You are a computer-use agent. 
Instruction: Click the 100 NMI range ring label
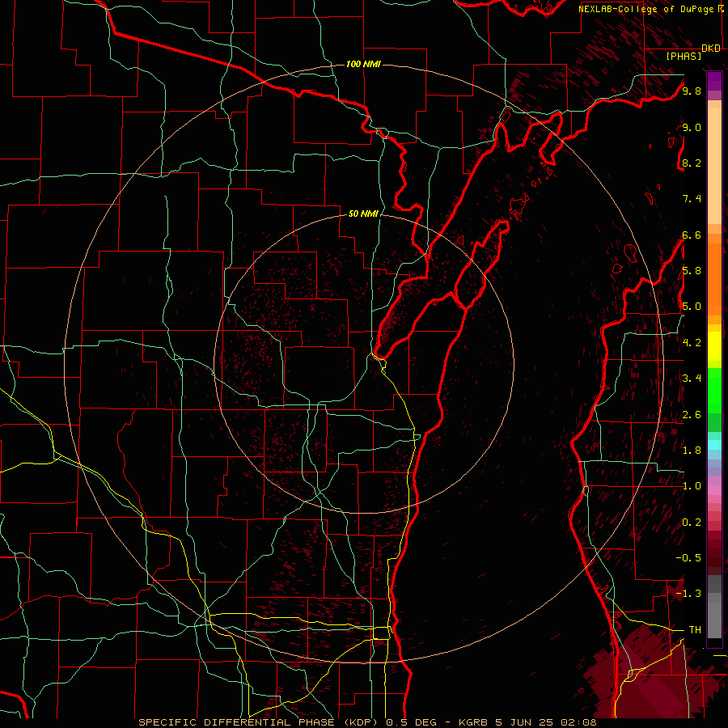(363, 64)
